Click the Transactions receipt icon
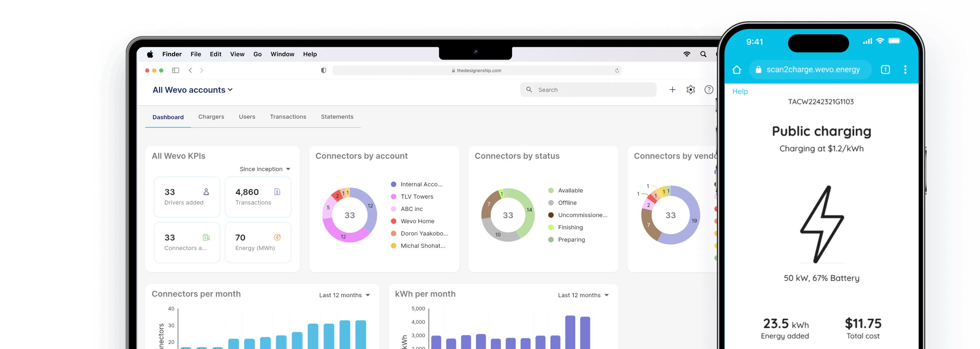Viewport: 980px width, 349px height. (277, 192)
